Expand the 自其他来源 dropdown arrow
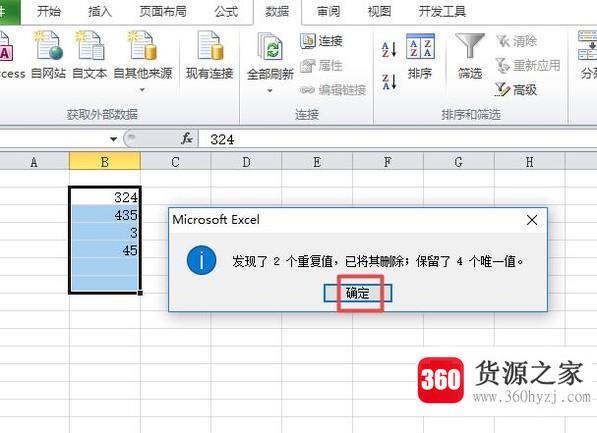 (x=142, y=90)
